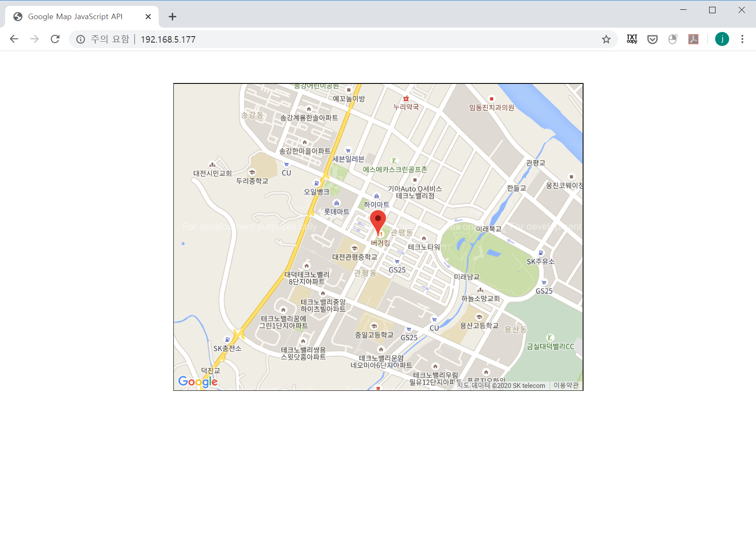Click the 용산동 district label
The image size is (756, 536).
pos(516,330)
